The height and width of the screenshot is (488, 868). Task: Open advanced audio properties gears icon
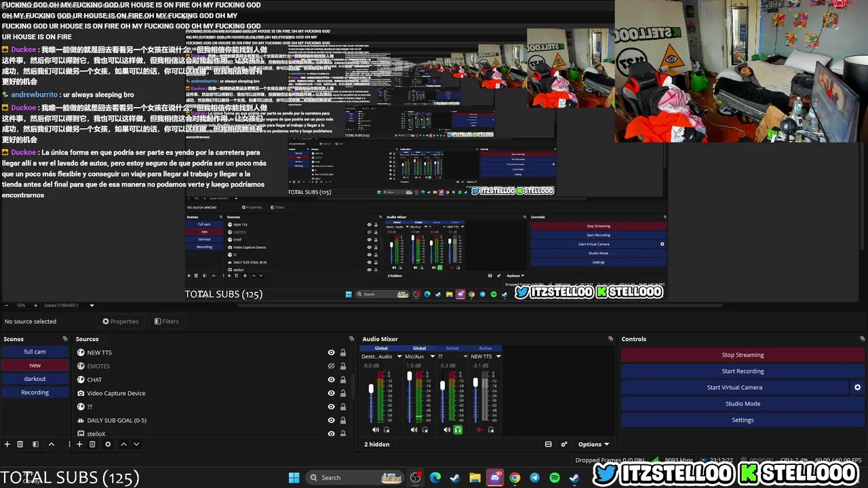coord(564,445)
